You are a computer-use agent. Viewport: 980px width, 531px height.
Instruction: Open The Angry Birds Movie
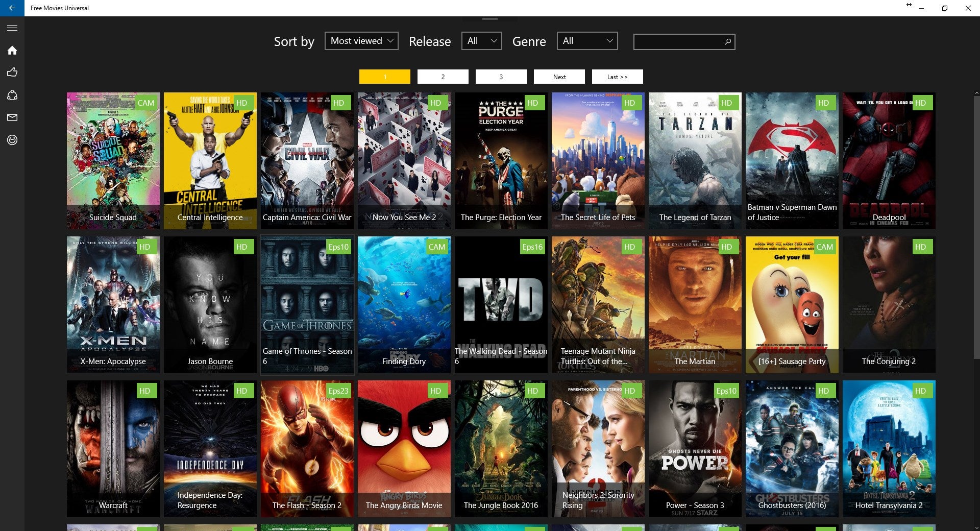404,449
